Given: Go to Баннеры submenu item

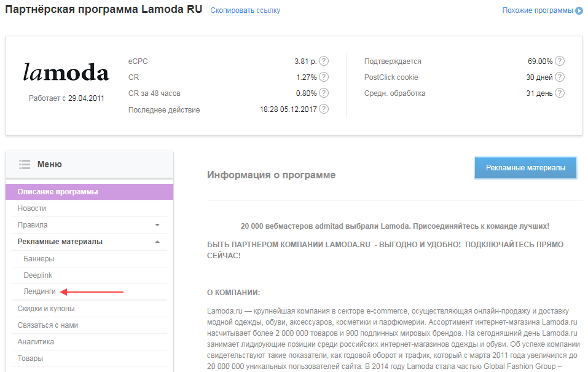Looking at the screenshot, I should click(x=39, y=259).
